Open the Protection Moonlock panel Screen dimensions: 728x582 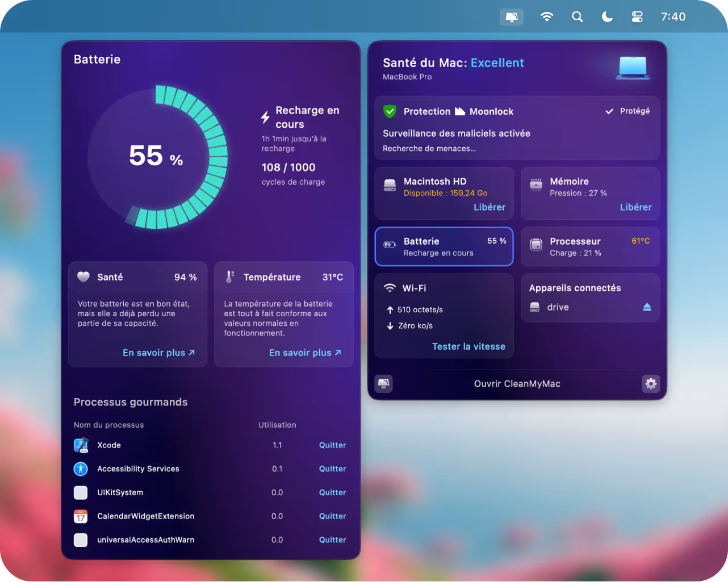[517, 128]
